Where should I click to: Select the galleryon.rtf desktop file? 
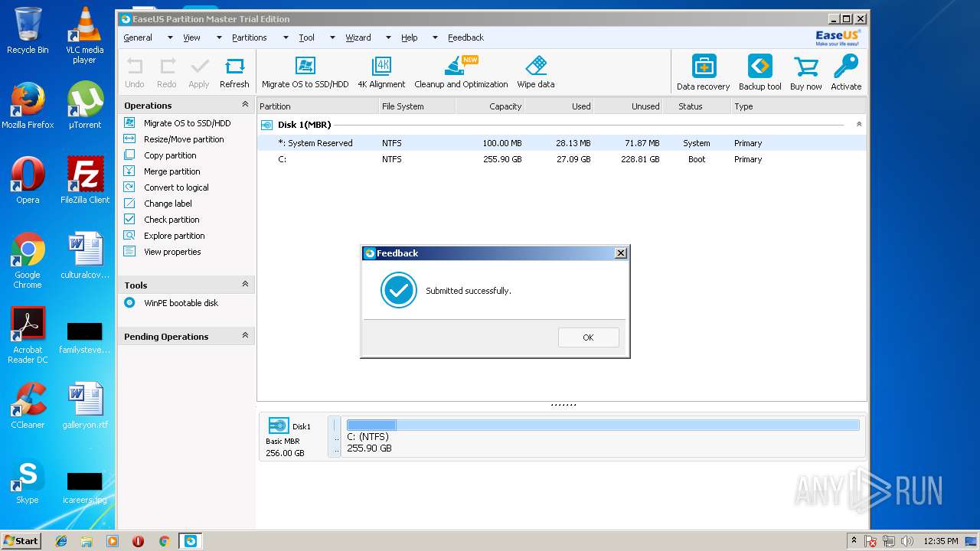pos(85,406)
